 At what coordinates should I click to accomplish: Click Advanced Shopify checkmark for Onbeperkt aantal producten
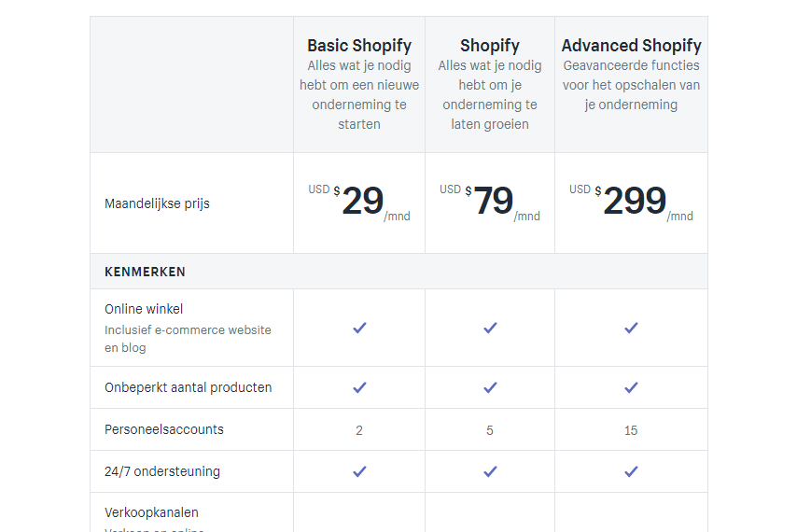pos(631,387)
